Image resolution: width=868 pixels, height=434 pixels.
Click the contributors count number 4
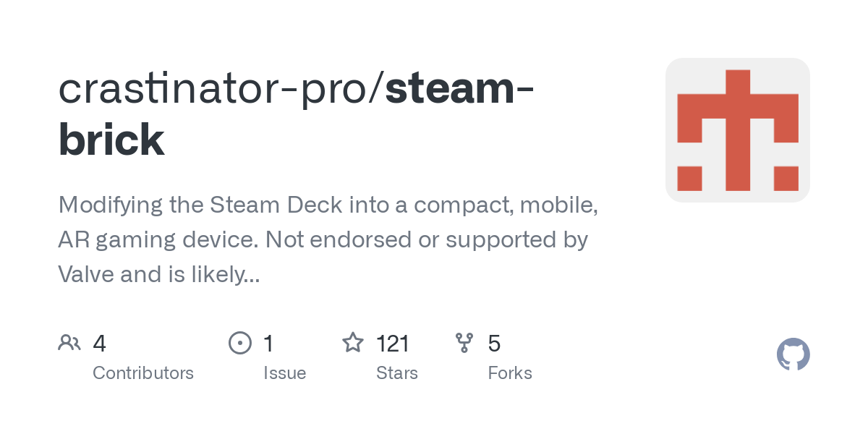[x=100, y=344]
